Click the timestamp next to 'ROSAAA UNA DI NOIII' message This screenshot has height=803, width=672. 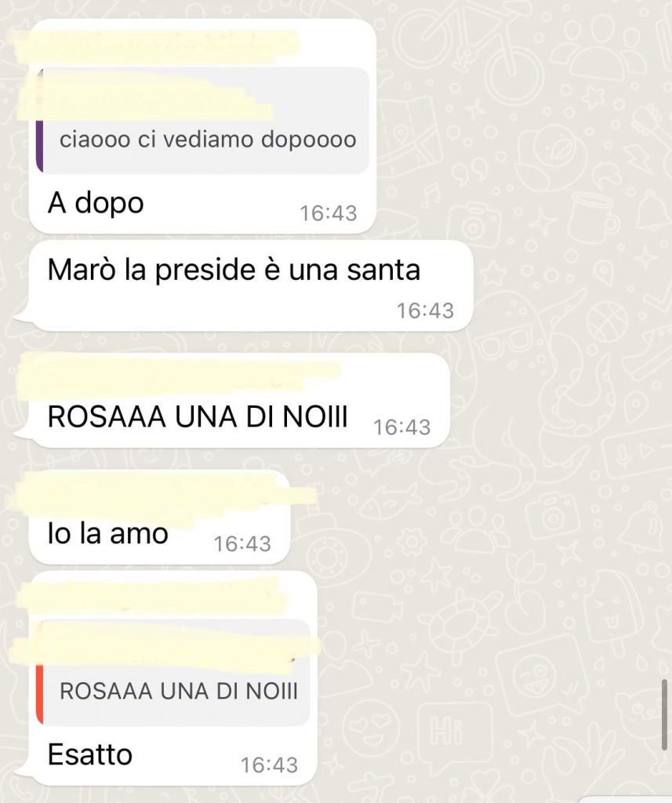click(x=402, y=427)
